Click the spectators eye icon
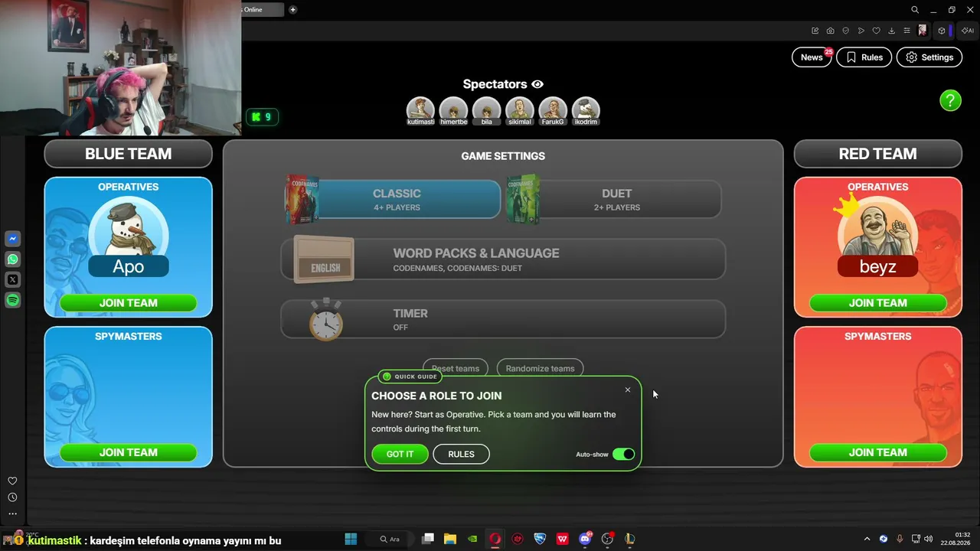This screenshot has height=551, width=980. click(x=537, y=84)
